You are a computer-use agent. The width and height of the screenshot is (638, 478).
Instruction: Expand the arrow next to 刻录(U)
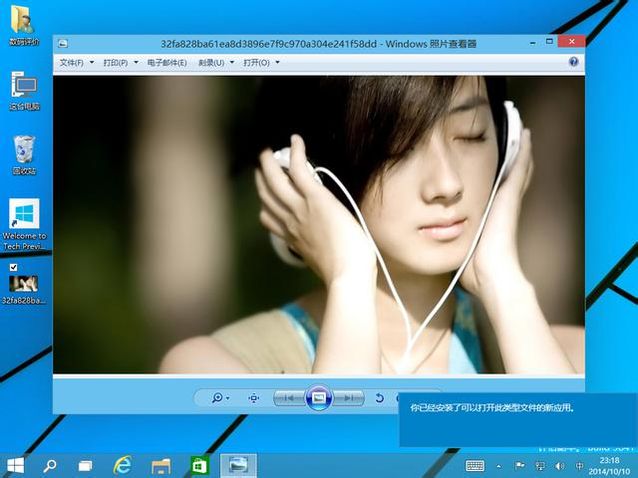[232, 62]
